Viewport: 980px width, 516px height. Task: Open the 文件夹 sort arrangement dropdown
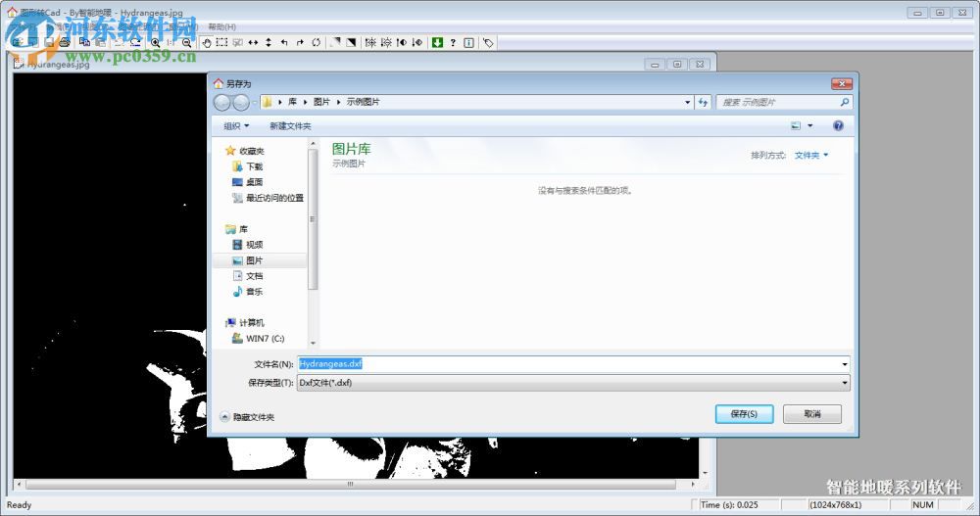pos(811,155)
